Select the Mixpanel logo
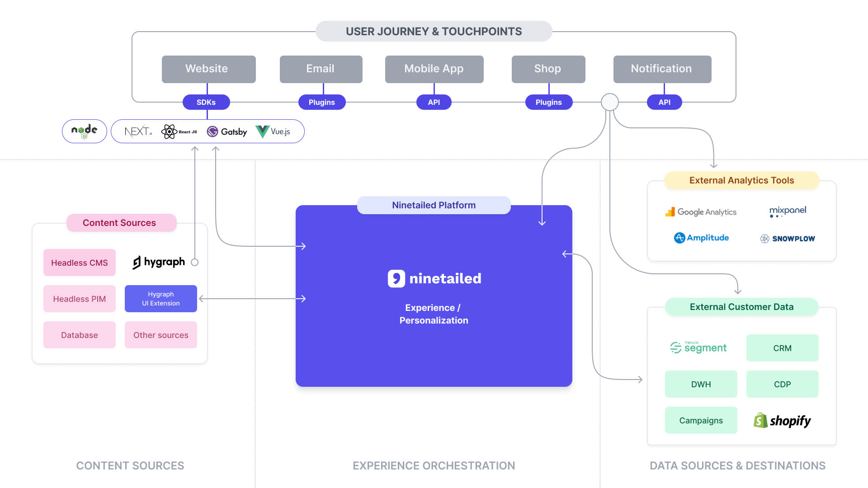This screenshot has height=488, width=868. tap(788, 211)
